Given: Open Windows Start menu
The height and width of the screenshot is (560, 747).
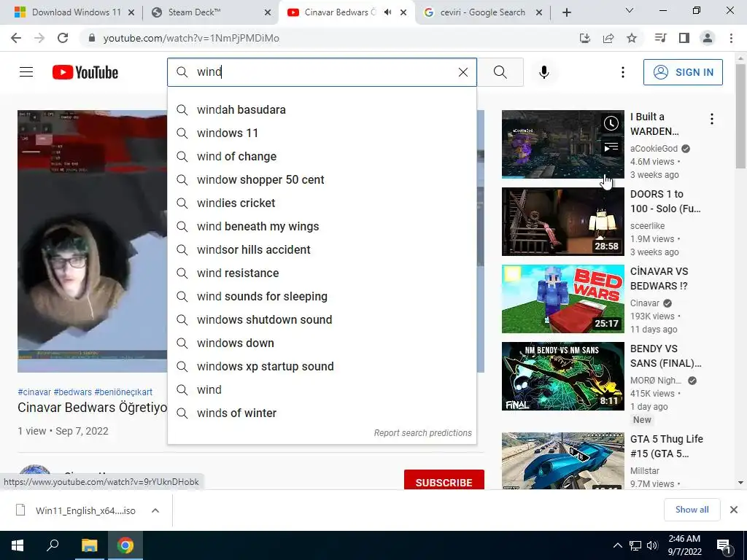Looking at the screenshot, I should pos(18,545).
